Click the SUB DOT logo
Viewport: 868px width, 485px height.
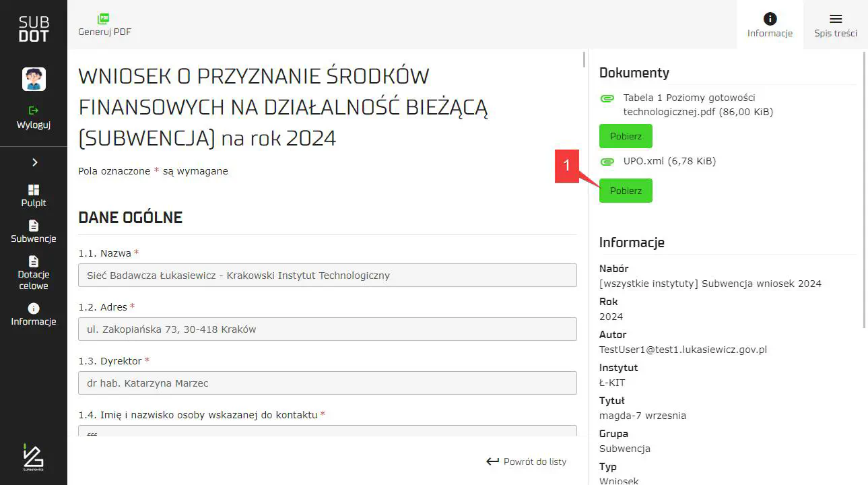coord(34,30)
